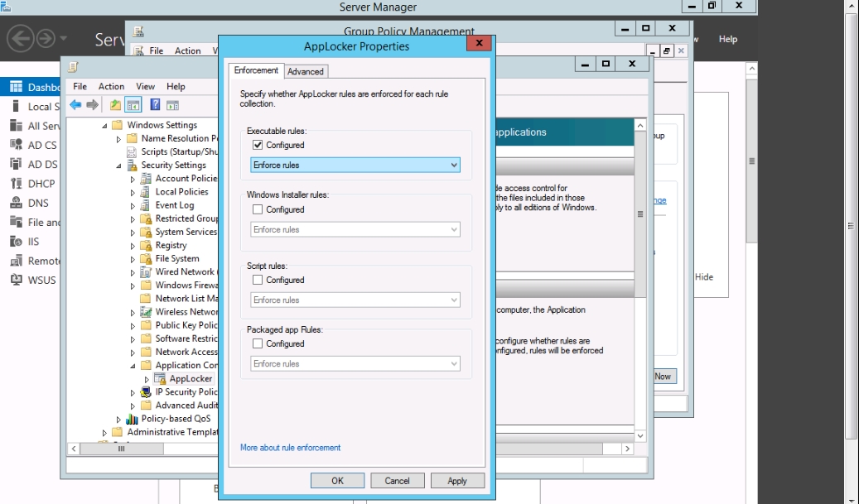Open the Action menu
Image resolution: width=859 pixels, height=504 pixels.
pyautogui.click(x=111, y=86)
